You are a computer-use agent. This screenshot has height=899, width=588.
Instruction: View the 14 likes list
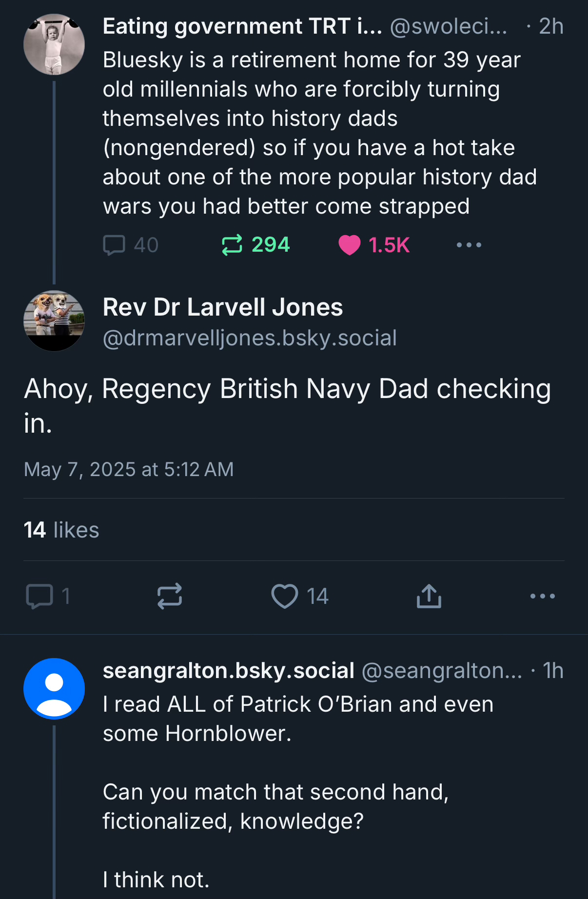[x=61, y=530]
